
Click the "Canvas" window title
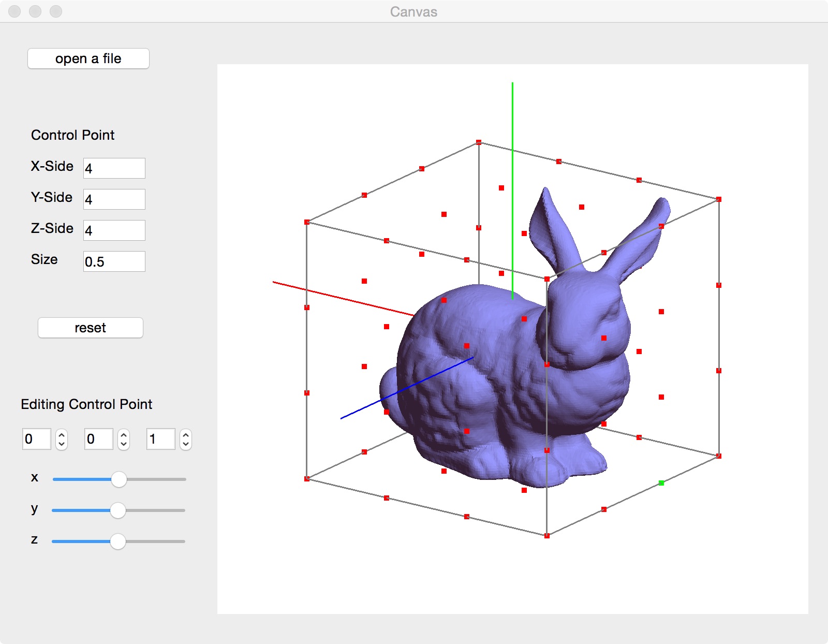coord(413,12)
